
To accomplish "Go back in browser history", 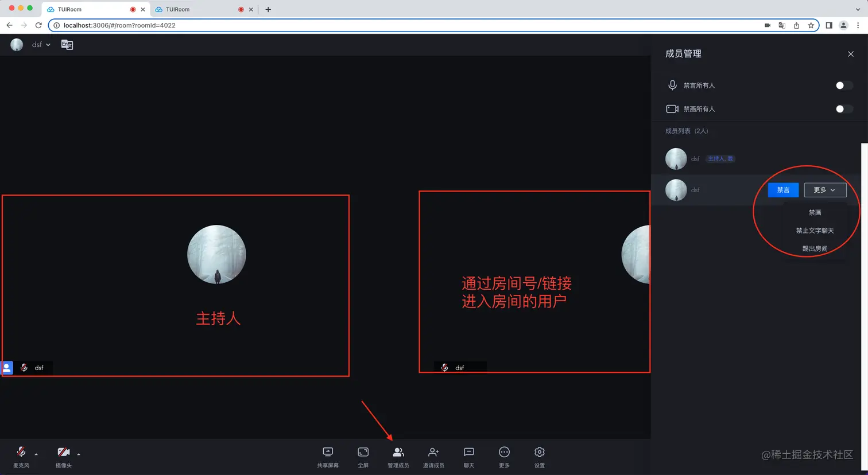I will (x=9, y=25).
